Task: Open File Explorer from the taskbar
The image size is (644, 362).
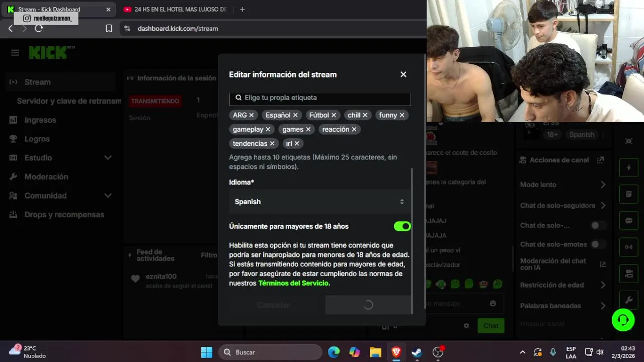Action: (375, 352)
